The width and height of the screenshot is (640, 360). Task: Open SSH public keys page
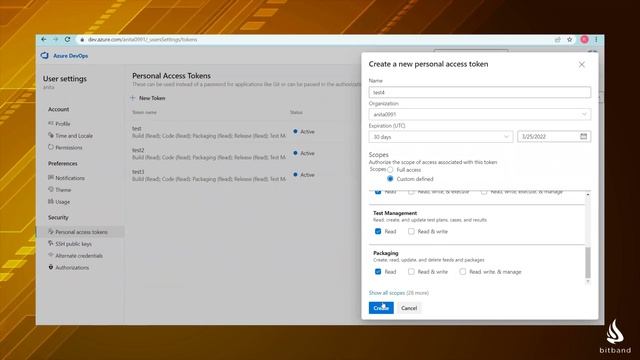73,244
